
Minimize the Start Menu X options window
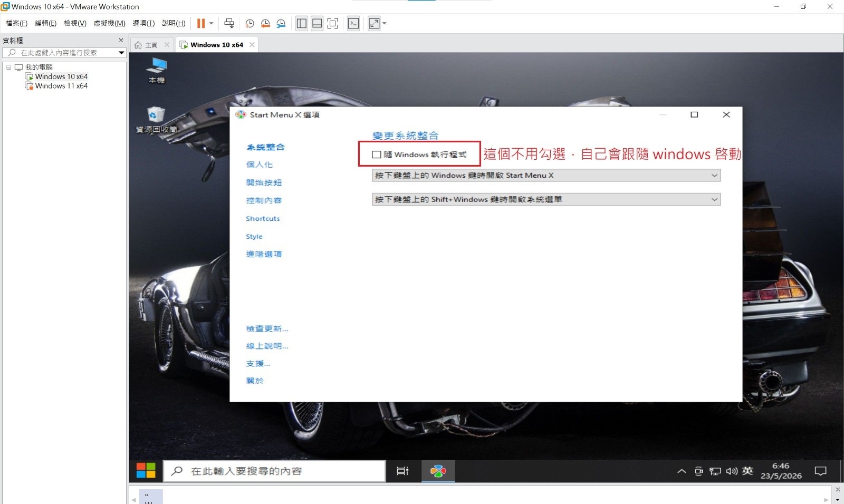click(663, 114)
